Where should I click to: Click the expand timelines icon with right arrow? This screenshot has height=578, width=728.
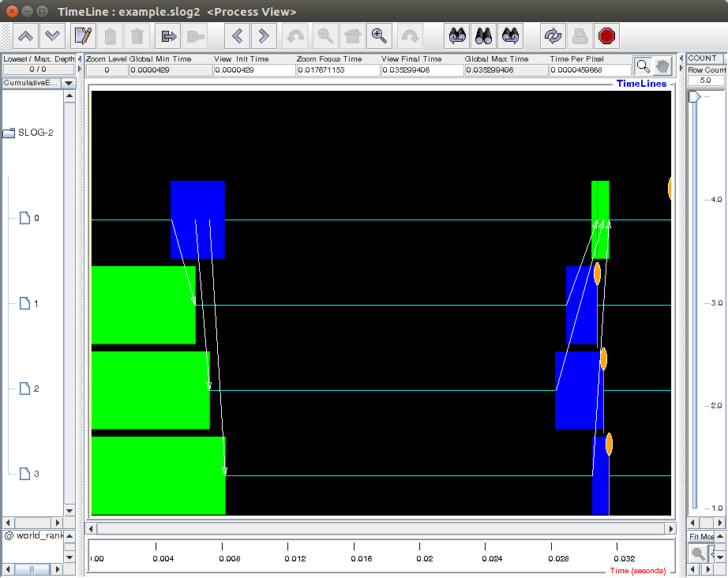[x=168, y=36]
